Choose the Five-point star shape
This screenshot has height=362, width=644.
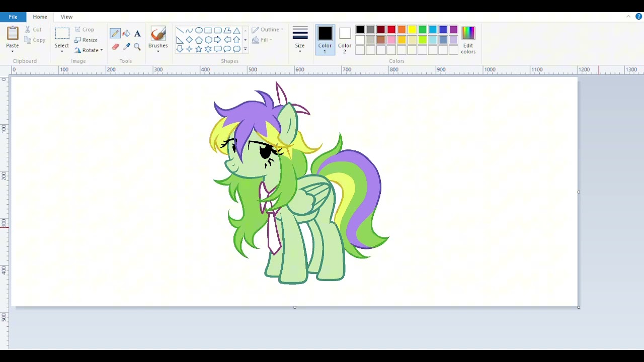click(199, 49)
